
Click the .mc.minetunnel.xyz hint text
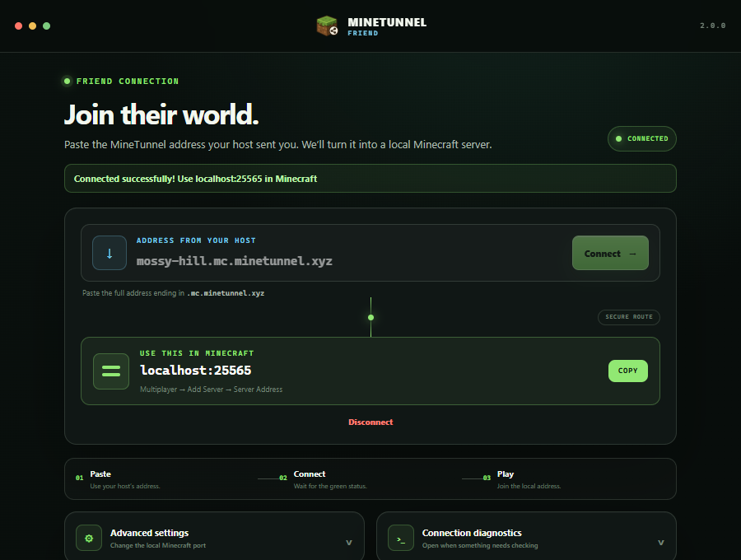point(226,293)
